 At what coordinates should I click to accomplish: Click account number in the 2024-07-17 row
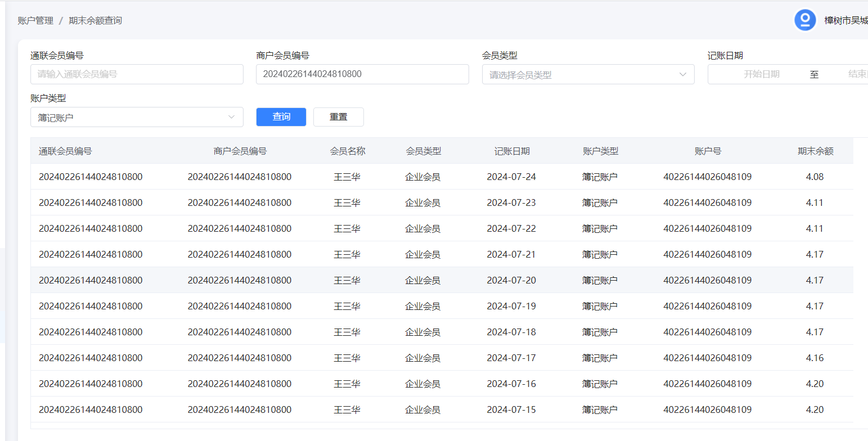tap(708, 358)
